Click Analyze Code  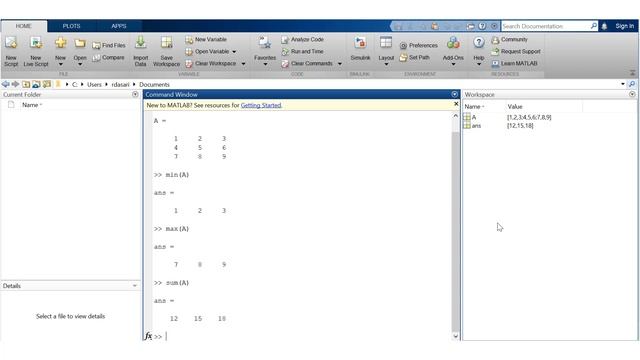pyautogui.click(x=302, y=40)
